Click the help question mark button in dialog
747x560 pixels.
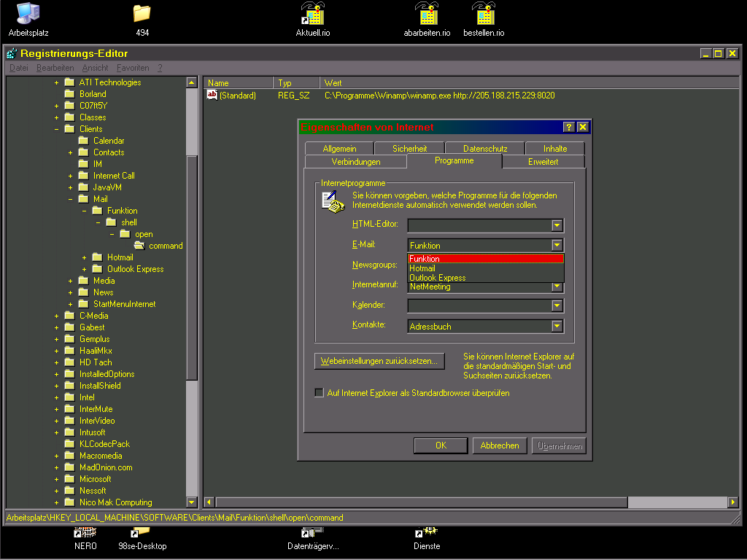(569, 127)
